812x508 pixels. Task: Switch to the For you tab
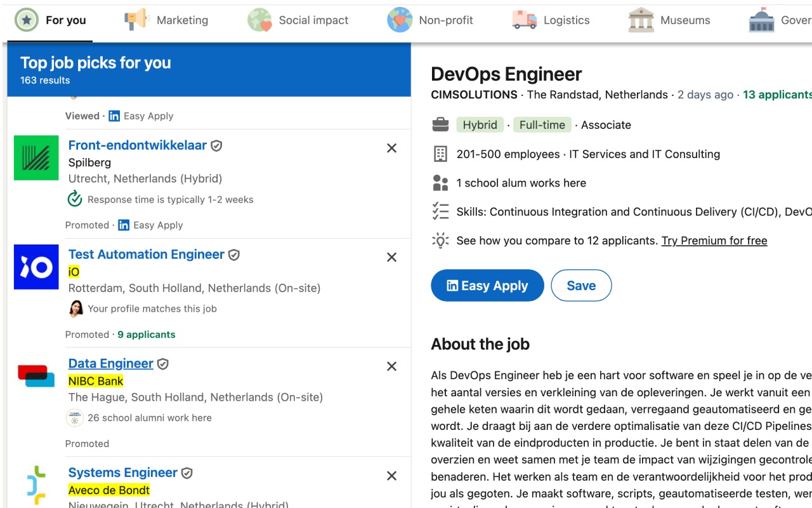[x=51, y=20]
